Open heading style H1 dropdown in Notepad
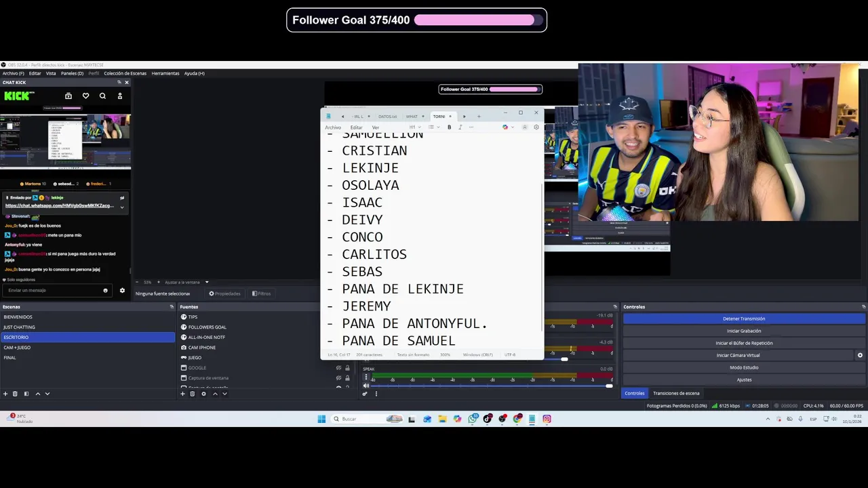Viewport: 868px width, 488px height. pyautogui.click(x=413, y=127)
